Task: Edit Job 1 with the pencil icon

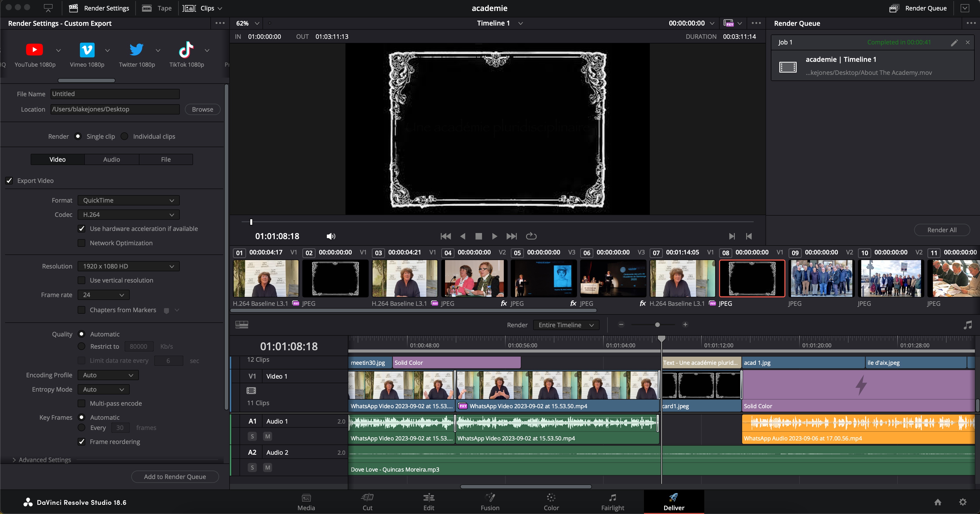Action: coord(954,43)
